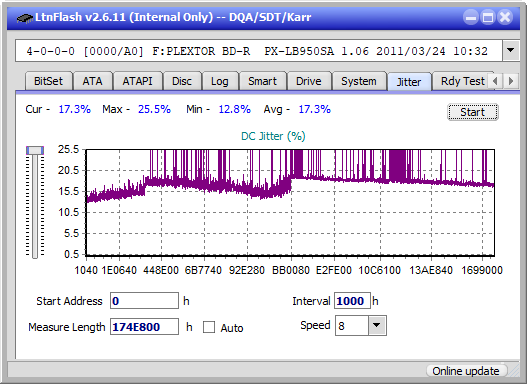This screenshot has width=527, height=384.
Task: Minimize the LtnFlash window
Action: pos(471,17)
